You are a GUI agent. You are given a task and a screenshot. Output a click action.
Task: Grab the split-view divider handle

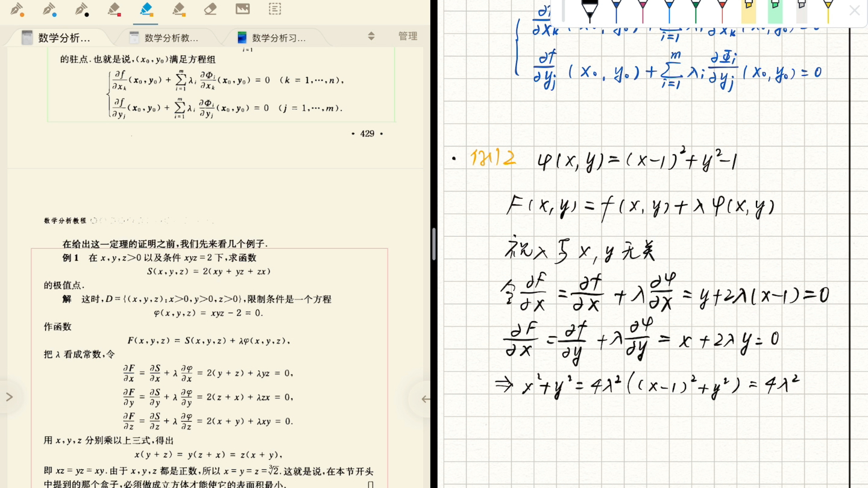pyautogui.click(x=434, y=244)
